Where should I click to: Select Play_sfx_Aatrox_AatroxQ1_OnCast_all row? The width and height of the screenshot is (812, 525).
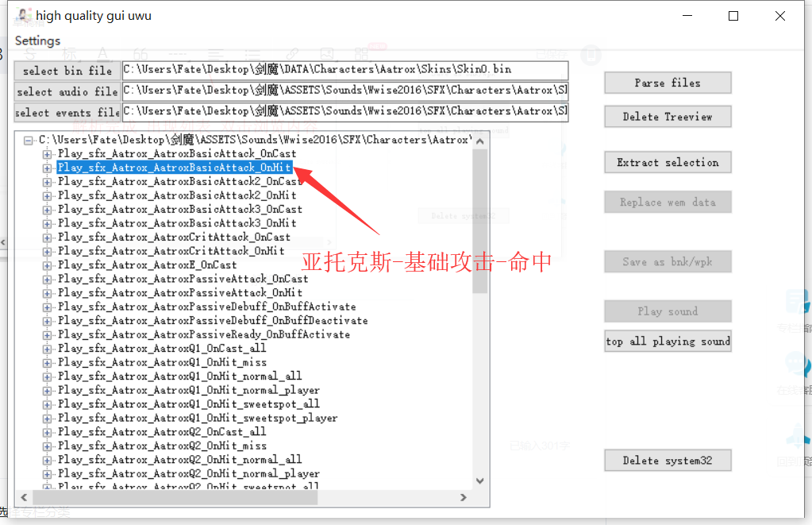[x=162, y=348]
